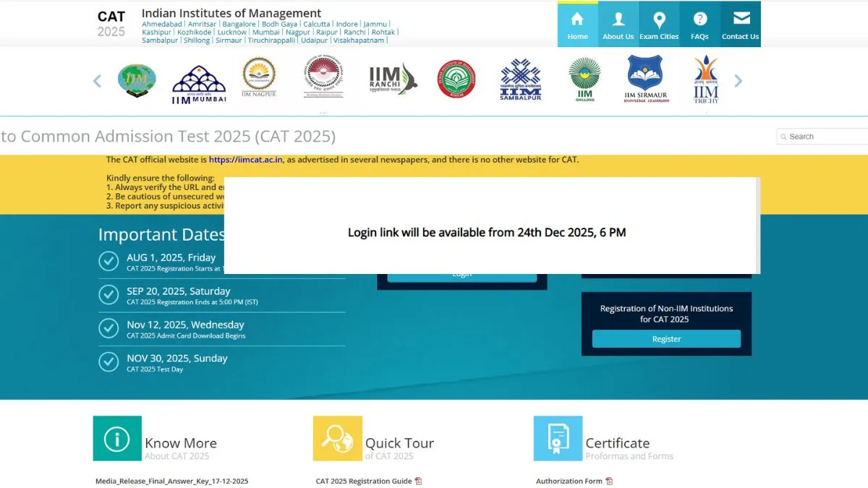868x488 pixels.
Task: Select the IIM Ranchi logo
Action: tap(393, 80)
